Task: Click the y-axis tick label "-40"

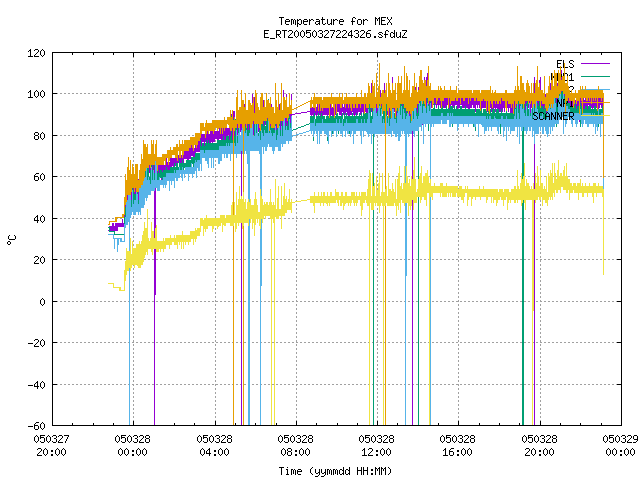Action: tap(36, 385)
